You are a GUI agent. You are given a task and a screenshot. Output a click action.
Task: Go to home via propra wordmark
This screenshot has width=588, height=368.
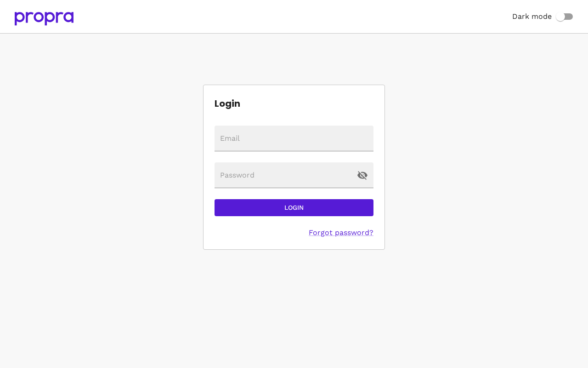[x=44, y=18]
